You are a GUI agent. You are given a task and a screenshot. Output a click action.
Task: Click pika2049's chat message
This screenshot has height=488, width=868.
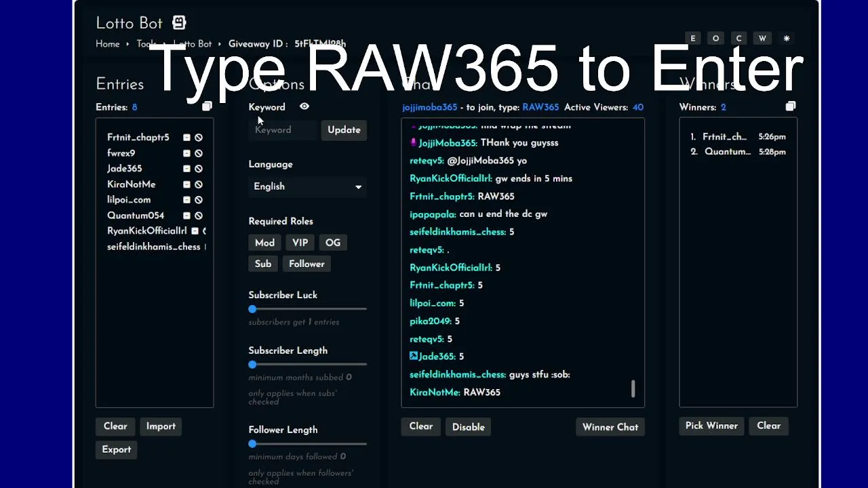tap(435, 321)
